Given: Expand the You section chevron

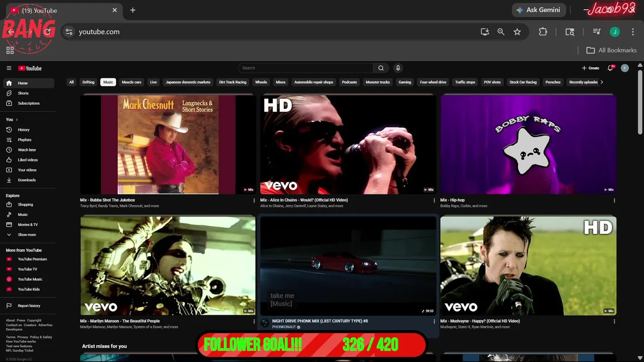Looking at the screenshot, I should click(x=17, y=120).
